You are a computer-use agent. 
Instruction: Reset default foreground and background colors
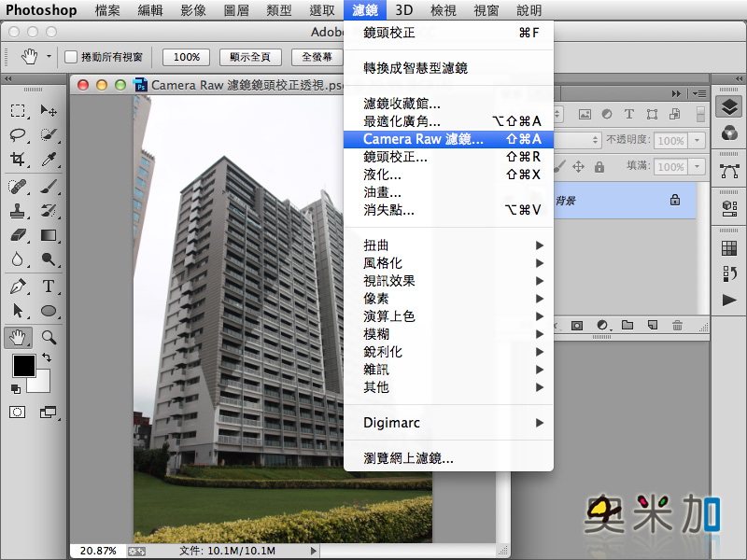pos(16,389)
